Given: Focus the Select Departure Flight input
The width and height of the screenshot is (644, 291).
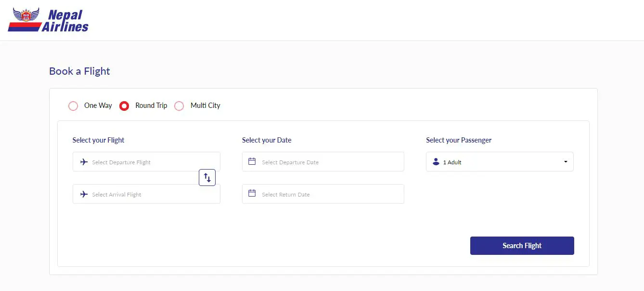Looking at the screenshot, I should click(149, 162).
